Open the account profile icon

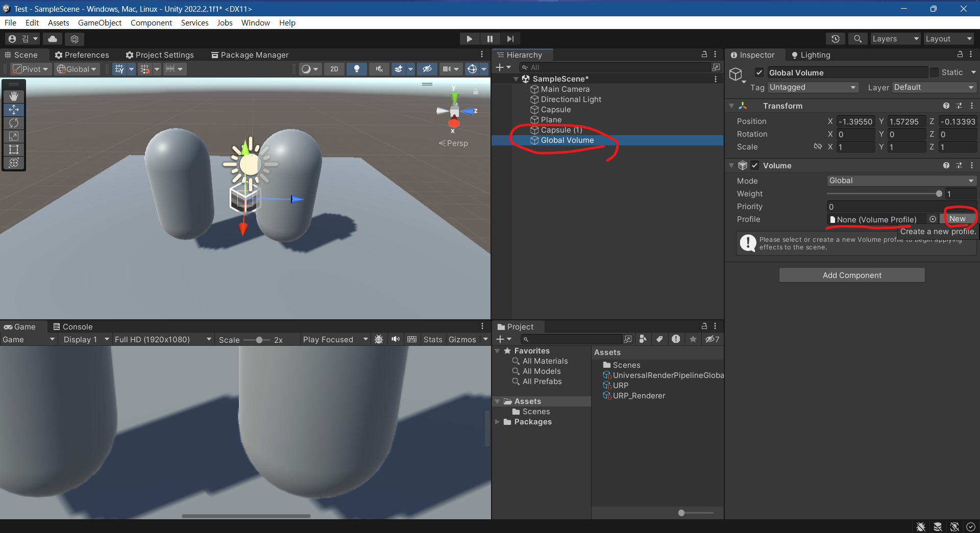pyautogui.click(x=22, y=39)
